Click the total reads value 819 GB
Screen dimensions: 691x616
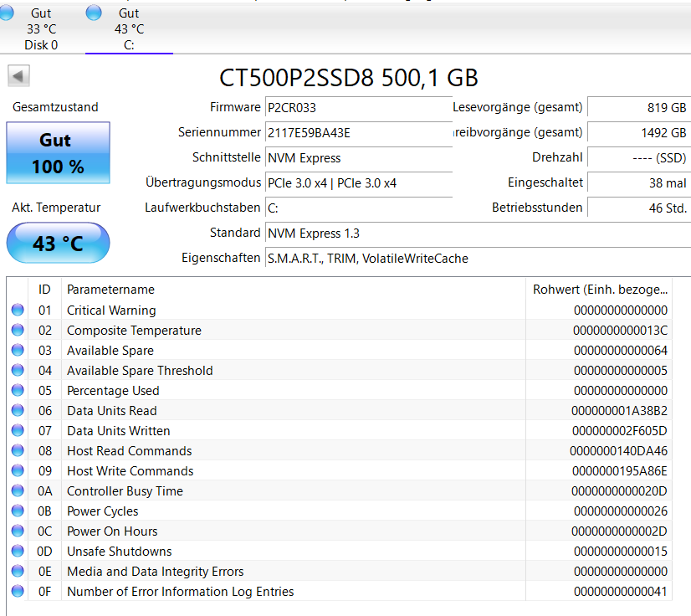point(639,108)
